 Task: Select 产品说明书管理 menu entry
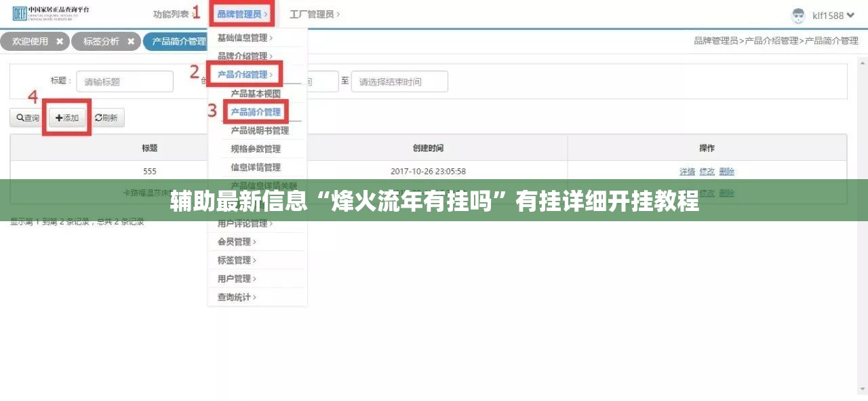pyautogui.click(x=260, y=130)
